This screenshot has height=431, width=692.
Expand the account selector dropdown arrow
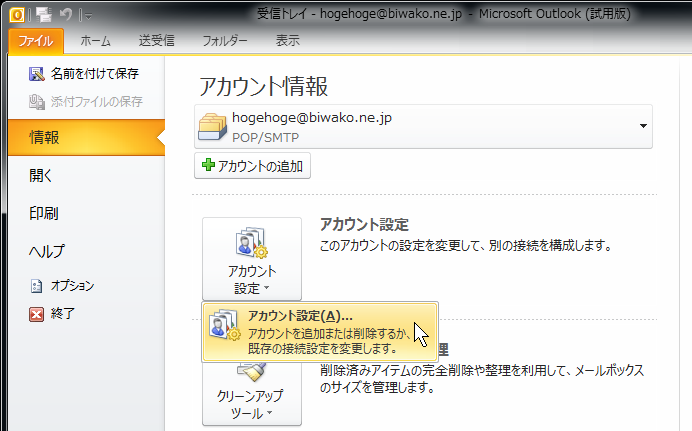click(643, 126)
